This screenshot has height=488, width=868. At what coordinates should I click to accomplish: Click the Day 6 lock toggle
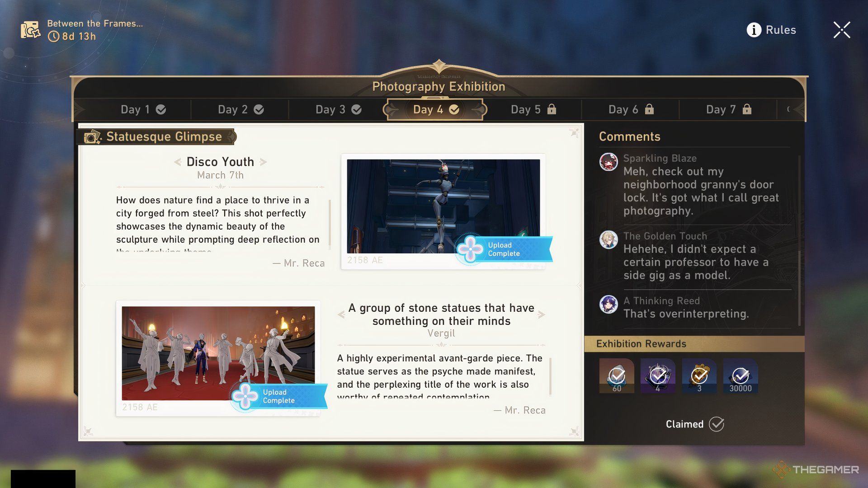pos(631,109)
